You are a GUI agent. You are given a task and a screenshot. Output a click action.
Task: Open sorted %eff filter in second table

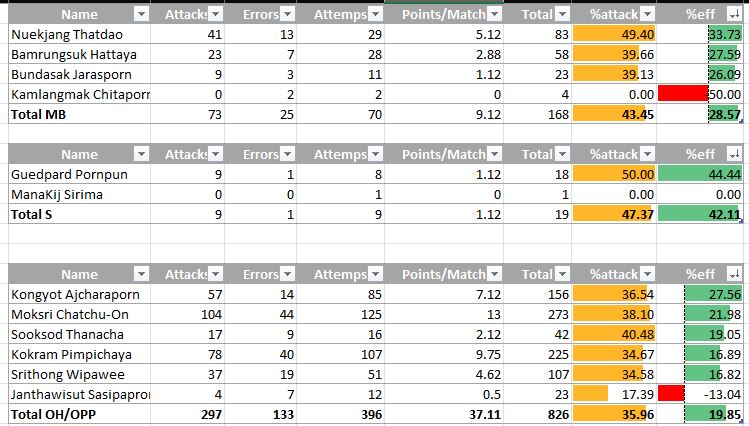tap(734, 154)
